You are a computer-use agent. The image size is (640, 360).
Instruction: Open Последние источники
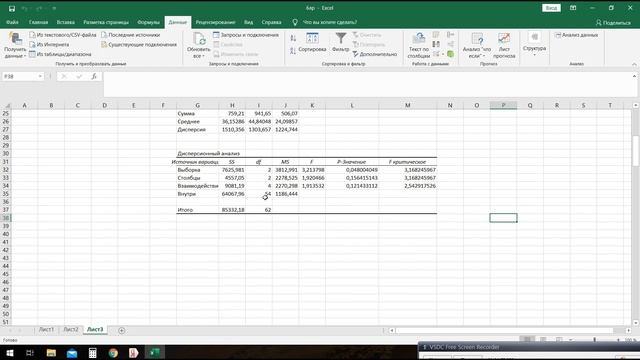131,35
